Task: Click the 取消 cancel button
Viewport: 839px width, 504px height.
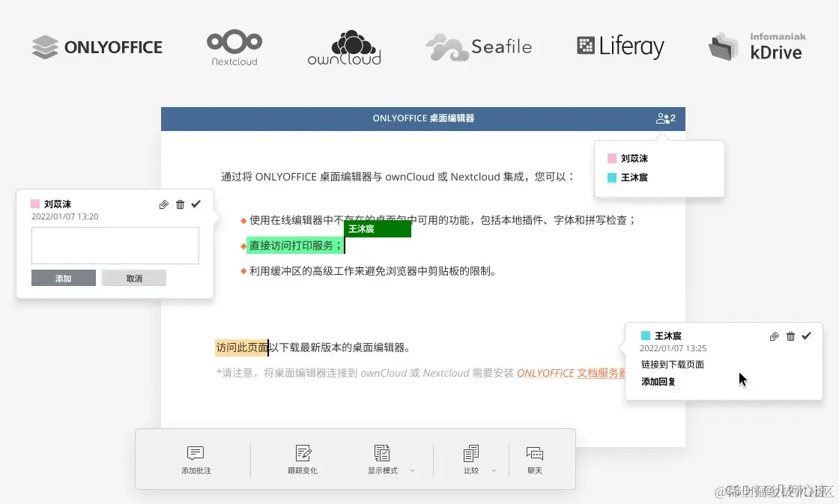Action: tap(134, 279)
